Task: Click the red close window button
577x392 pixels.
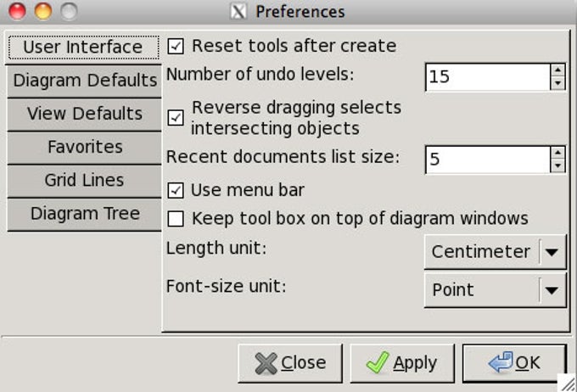Action: (x=17, y=12)
